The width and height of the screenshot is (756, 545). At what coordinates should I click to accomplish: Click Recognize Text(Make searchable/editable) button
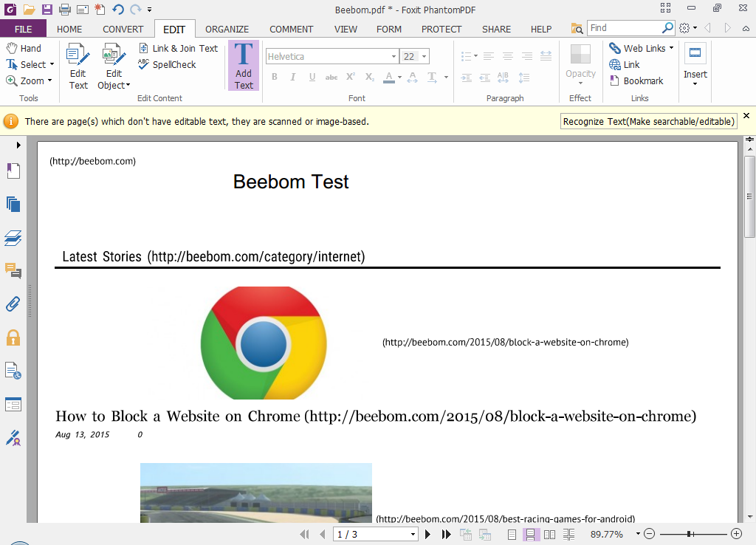(648, 122)
